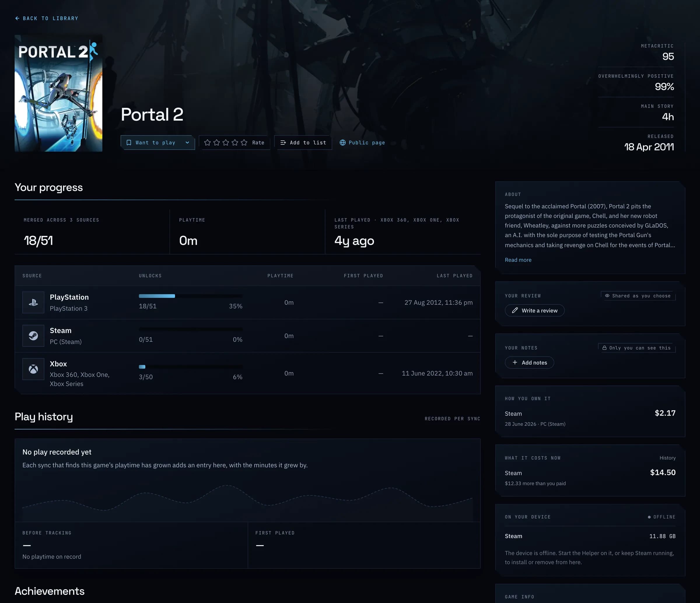Click the 11.88 GB install size
700x603 pixels.
pyautogui.click(x=662, y=536)
